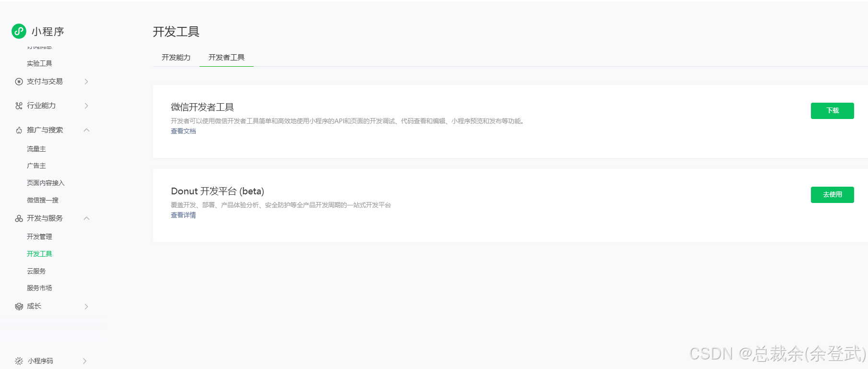Open the 小程序码 chevron
Screen dimensions: 868x369
(85, 361)
